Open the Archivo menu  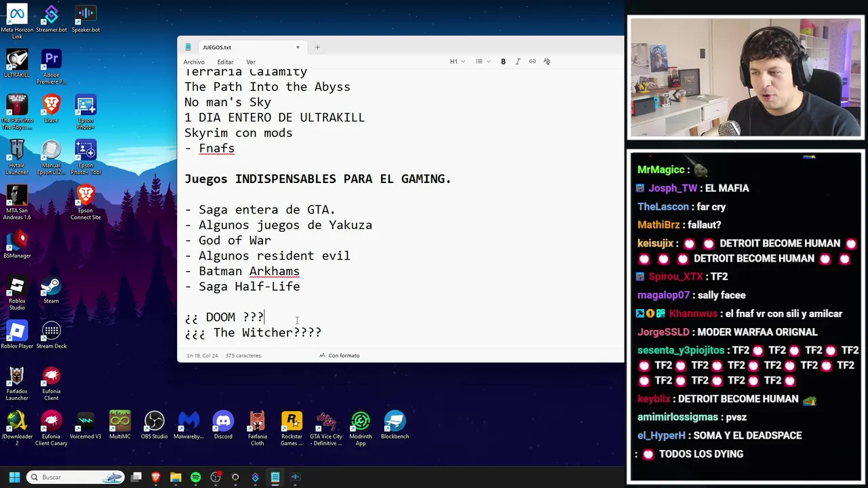coord(194,62)
